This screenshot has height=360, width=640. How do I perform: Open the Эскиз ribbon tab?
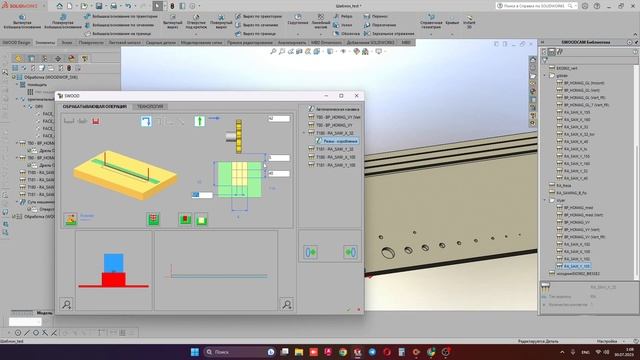67,42
